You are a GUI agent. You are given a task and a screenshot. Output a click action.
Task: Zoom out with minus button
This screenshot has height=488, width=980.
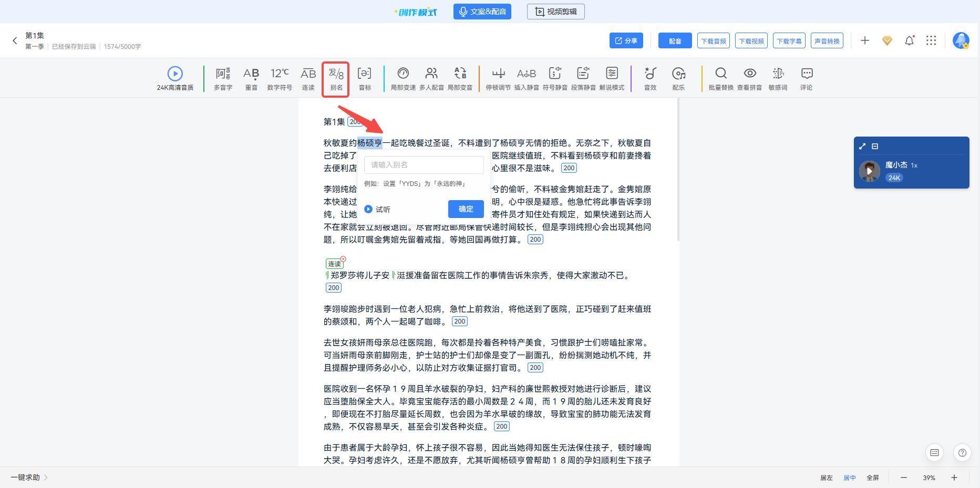(904, 477)
